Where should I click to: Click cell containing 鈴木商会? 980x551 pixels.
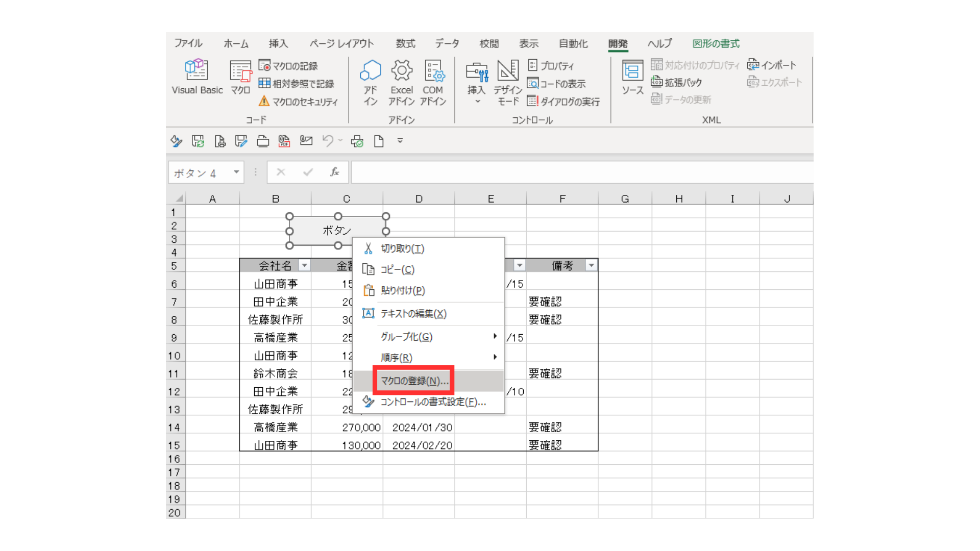276,373
